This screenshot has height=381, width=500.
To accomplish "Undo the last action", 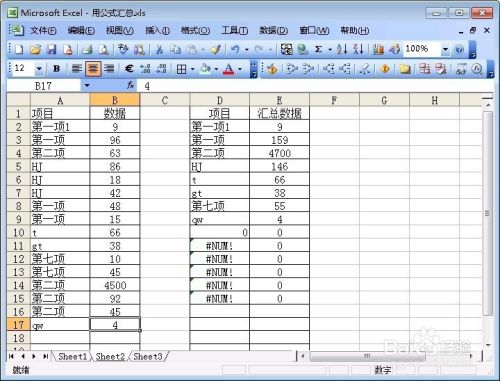I will [235, 50].
